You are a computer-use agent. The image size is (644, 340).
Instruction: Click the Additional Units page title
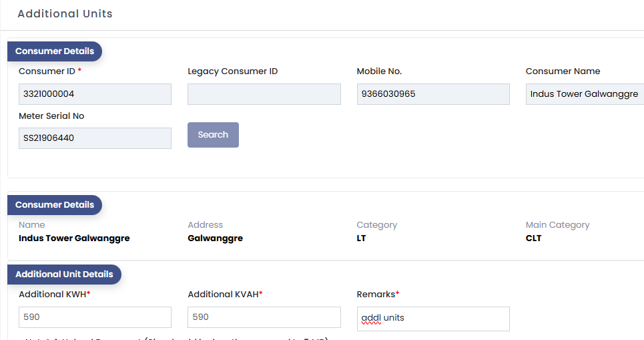click(65, 14)
